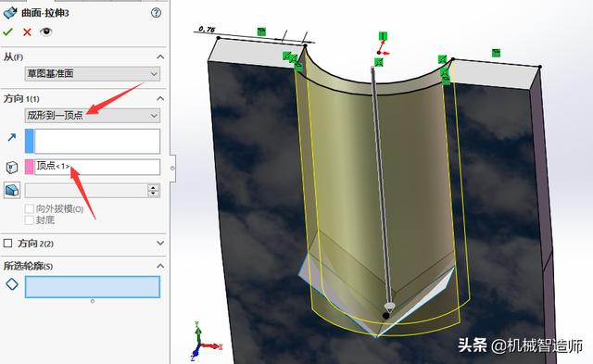Enable the 向外拔模(O) checkbox
This screenshot has width=593, height=364.
29,208
